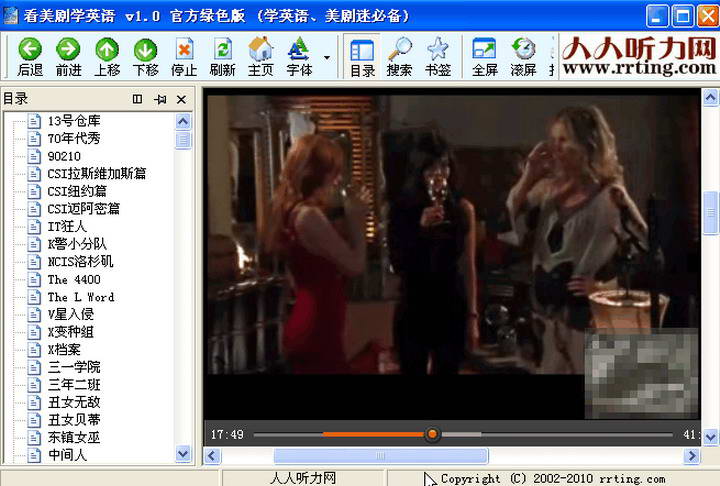Select 丑女无敌 entry

pyautogui.click(x=74, y=402)
